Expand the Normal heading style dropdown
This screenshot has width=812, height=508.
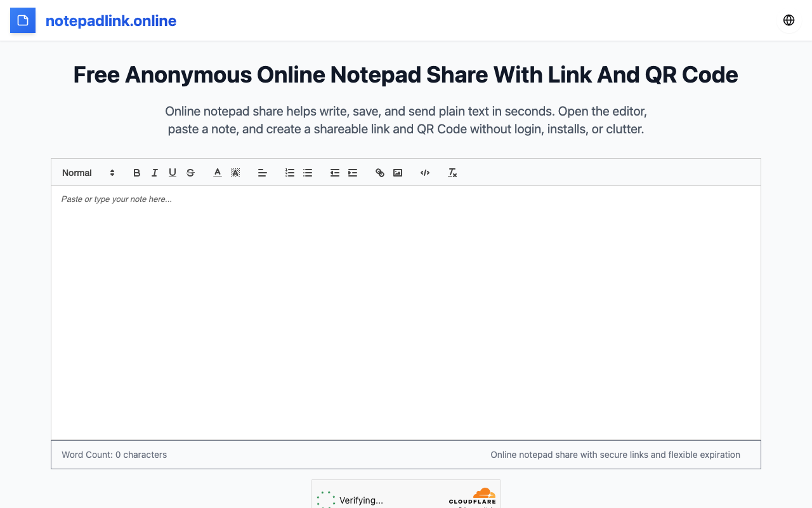[x=88, y=173]
